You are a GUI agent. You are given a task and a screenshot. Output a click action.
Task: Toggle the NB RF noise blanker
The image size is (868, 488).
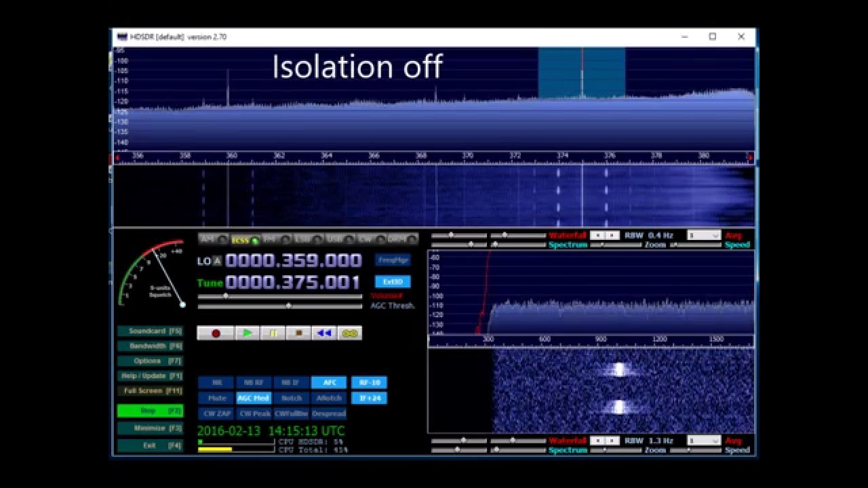(x=254, y=382)
